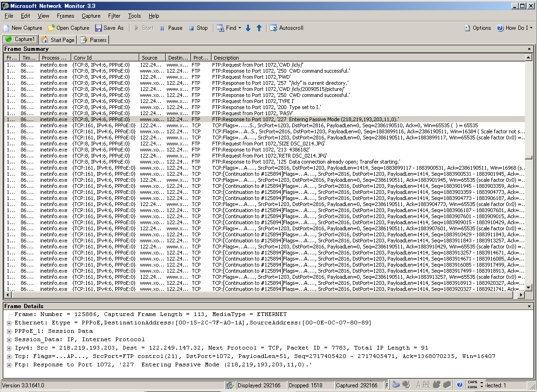Save the capture using Save As

coord(110,28)
